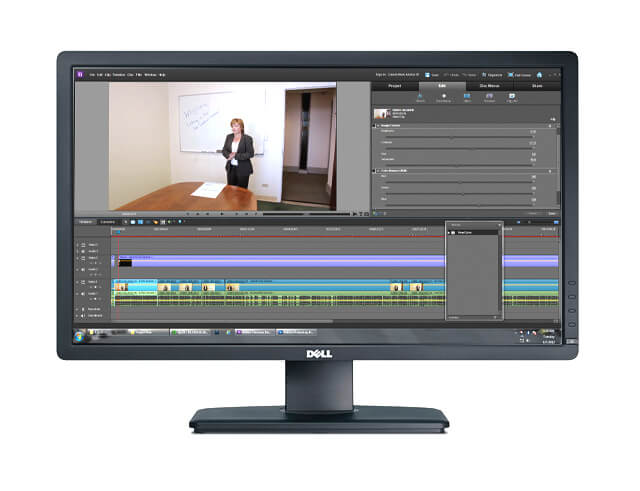Open the Themes icon under Edit
640x491 pixels.
[490, 98]
